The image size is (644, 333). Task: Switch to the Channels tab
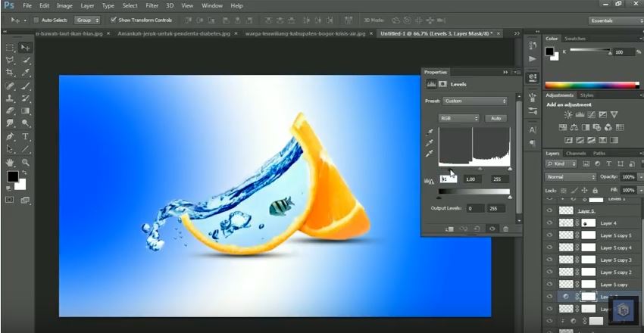click(575, 154)
